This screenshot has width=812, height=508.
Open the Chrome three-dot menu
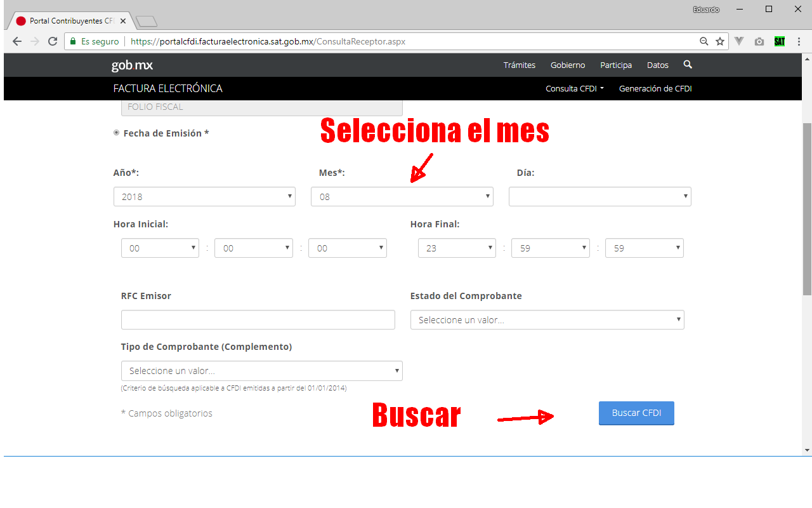[799, 41]
